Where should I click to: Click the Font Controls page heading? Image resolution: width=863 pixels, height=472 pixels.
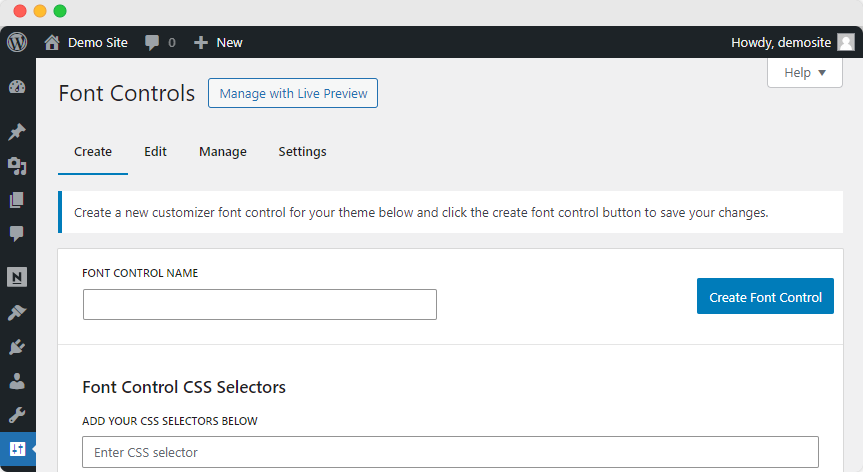click(x=127, y=93)
